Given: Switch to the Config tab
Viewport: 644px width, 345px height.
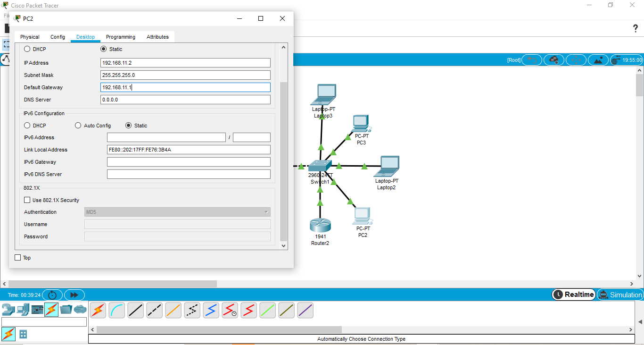Looking at the screenshot, I should pyautogui.click(x=58, y=37).
